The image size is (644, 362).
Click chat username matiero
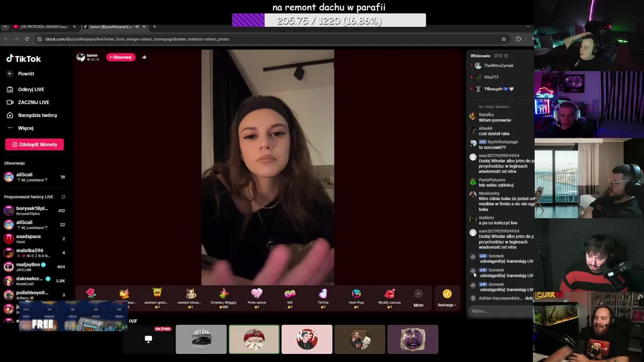(486, 218)
